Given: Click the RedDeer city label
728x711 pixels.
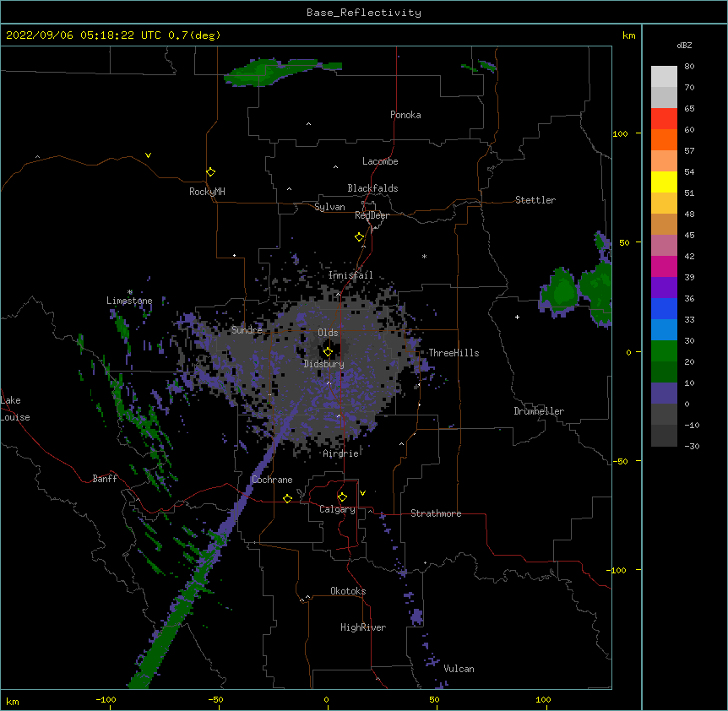Looking at the screenshot, I should click(x=372, y=215).
